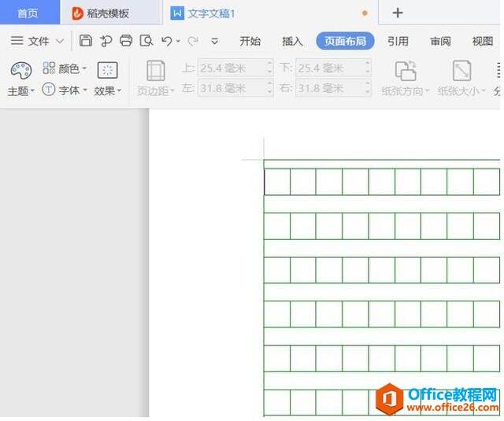This screenshot has height=421, width=504.
Task: Expand the arrow next to 文件
Action: pos(60,41)
